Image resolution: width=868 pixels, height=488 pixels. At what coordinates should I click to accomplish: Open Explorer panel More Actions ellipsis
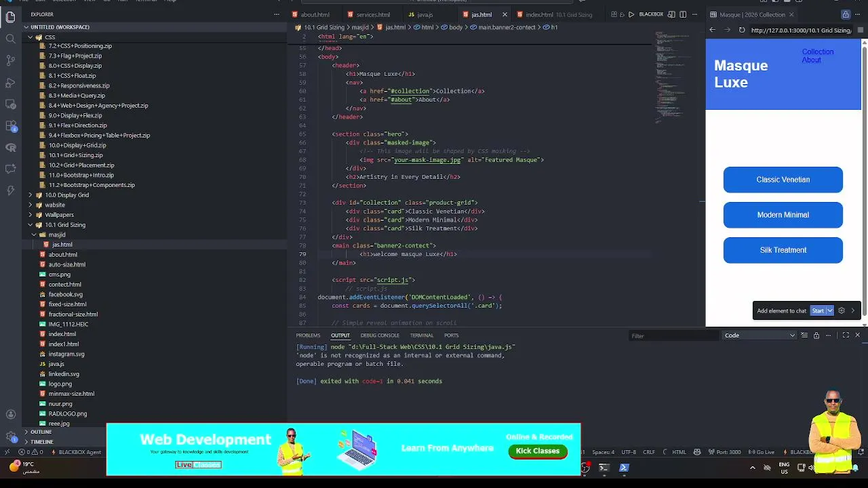click(x=276, y=14)
